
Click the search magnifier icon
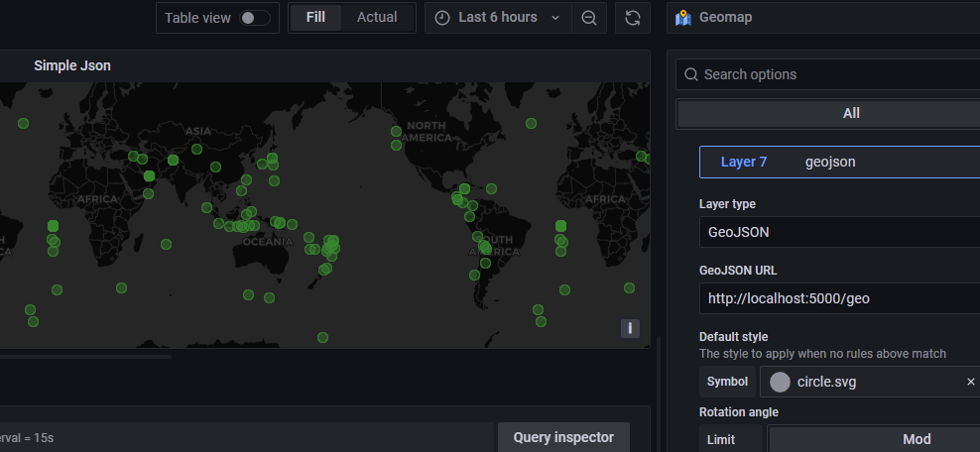690,74
